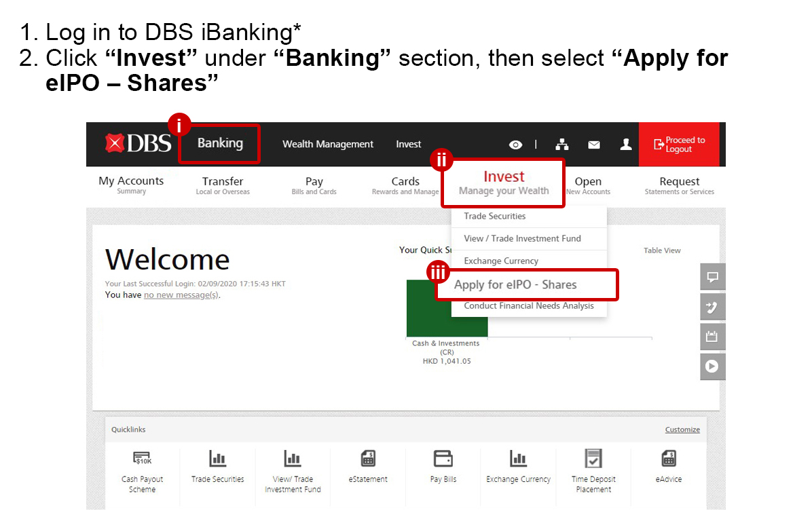The width and height of the screenshot is (812, 522).
Task: Select Apply for eIPO - Shares
Action: (x=515, y=285)
